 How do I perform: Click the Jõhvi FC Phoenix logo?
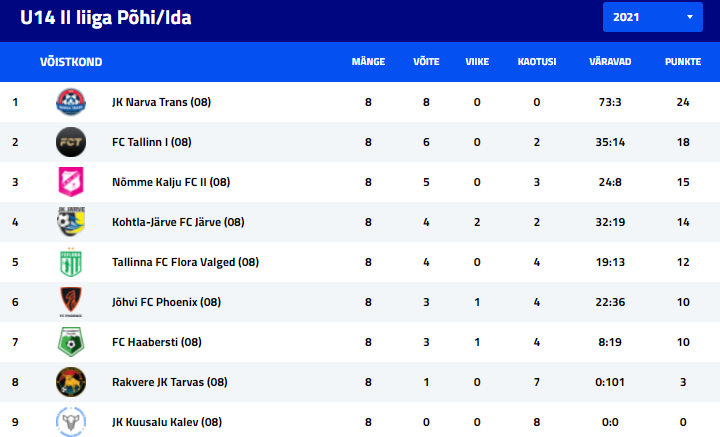(71, 302)
